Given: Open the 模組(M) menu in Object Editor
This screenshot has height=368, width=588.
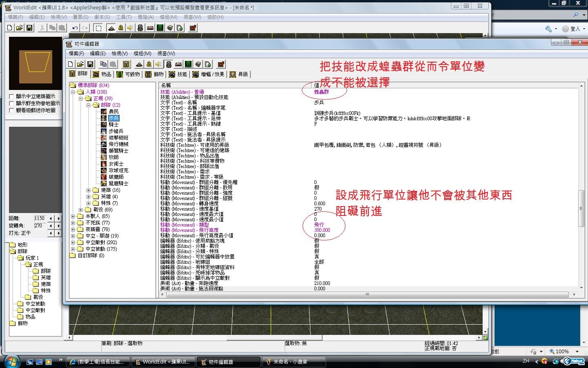Looking at the screenshot, I should [142, 54].
